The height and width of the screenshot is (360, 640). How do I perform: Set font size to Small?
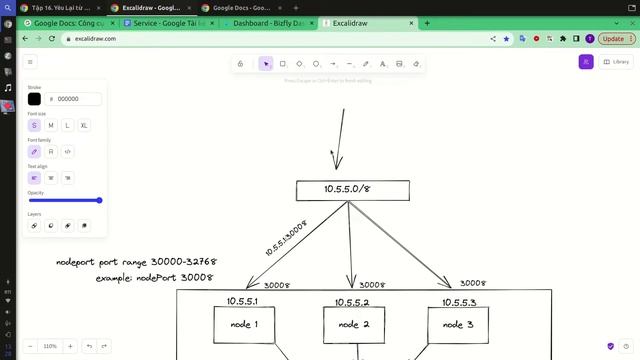(34, 125)
